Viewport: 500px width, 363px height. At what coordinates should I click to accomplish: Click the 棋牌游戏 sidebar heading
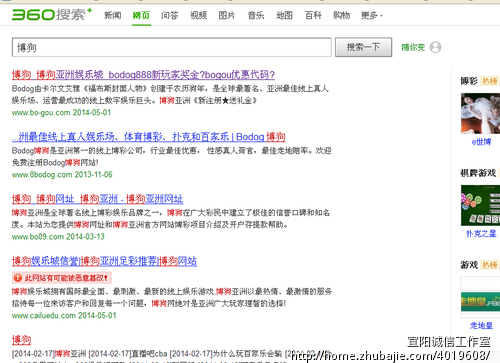pos(478,173)
